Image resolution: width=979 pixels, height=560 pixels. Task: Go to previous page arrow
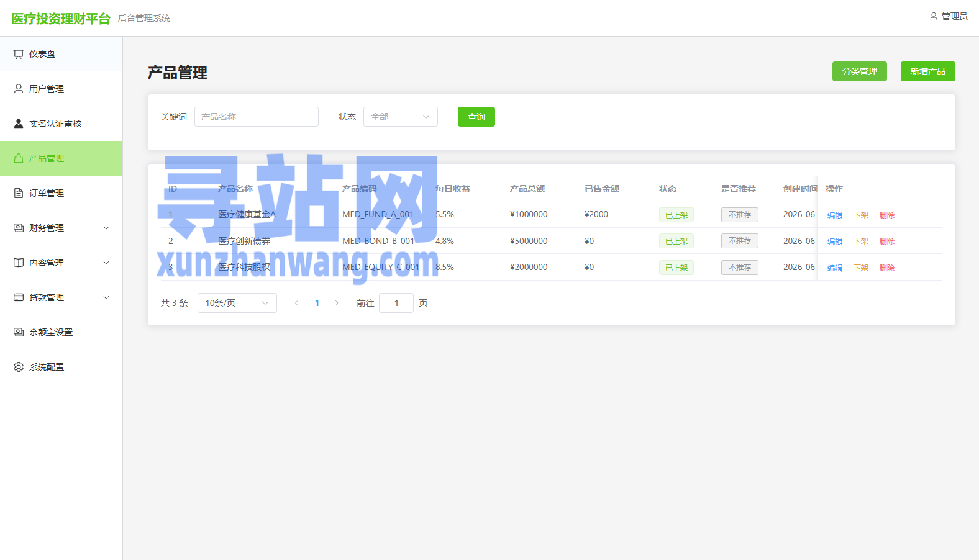pyautogui.click(x=297, y=303)
